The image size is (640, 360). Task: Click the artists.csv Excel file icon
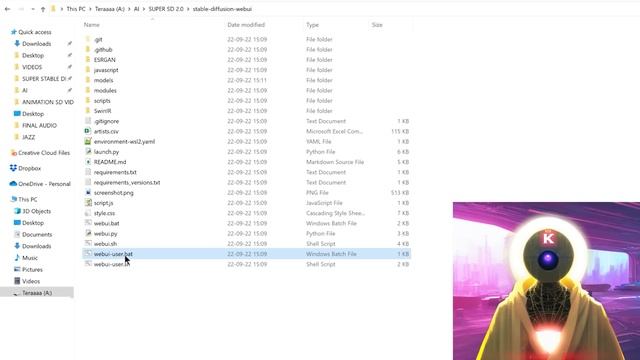click(87, 131)
